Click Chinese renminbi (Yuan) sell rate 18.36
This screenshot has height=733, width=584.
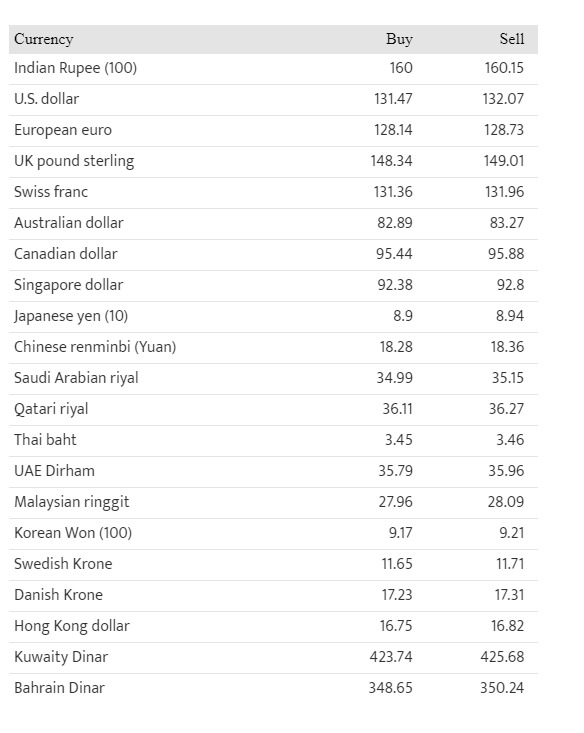tap(507, 347)
